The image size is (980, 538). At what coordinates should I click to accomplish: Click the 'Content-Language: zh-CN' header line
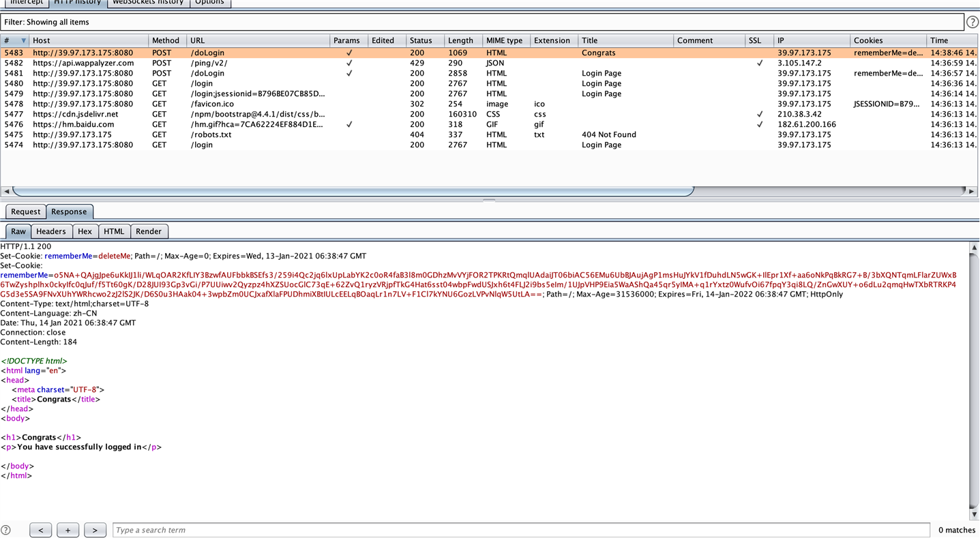click(49, 313)
